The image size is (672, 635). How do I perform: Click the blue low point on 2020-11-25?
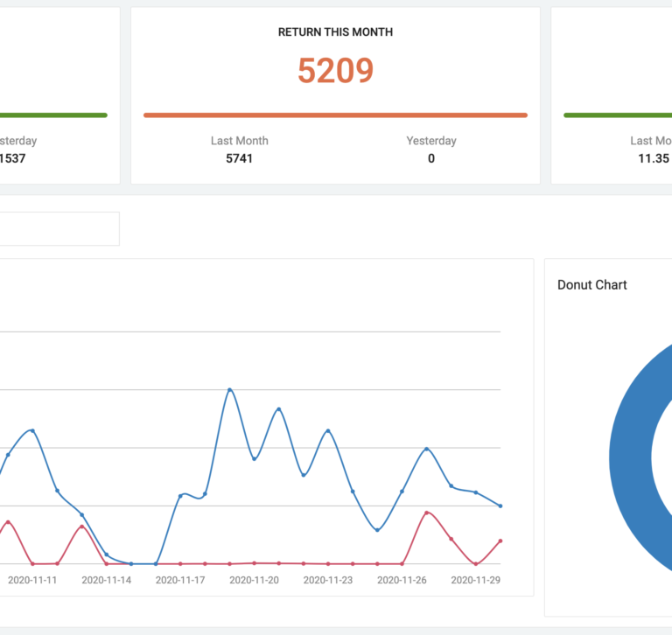[377, 530]
